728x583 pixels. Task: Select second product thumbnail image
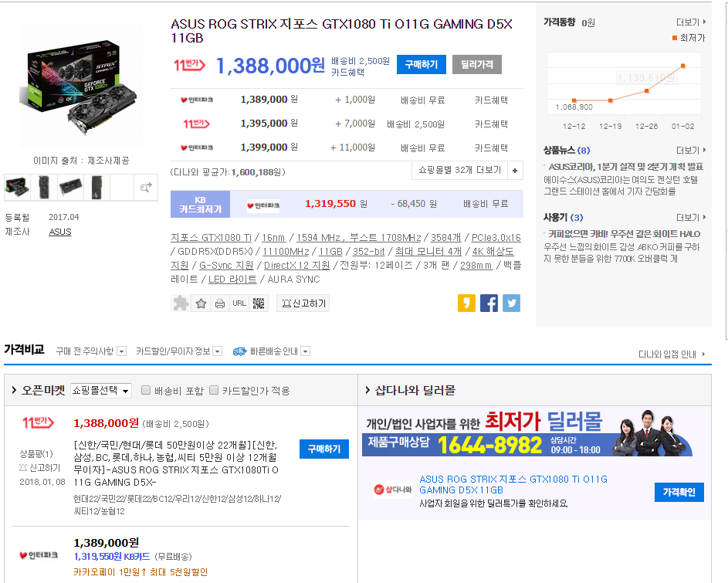tap(44, 187)
